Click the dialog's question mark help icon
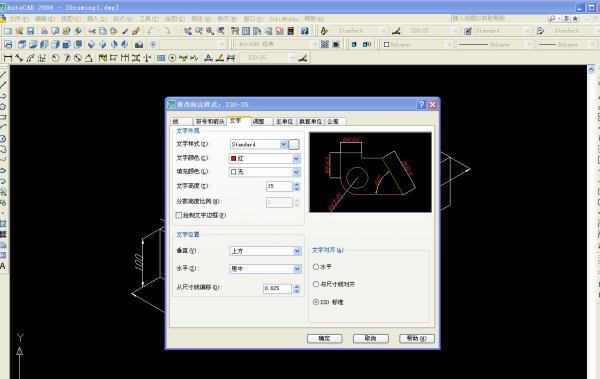Image resolution: width=600 pixels, height=379 pixels. [x=421, y=105]
